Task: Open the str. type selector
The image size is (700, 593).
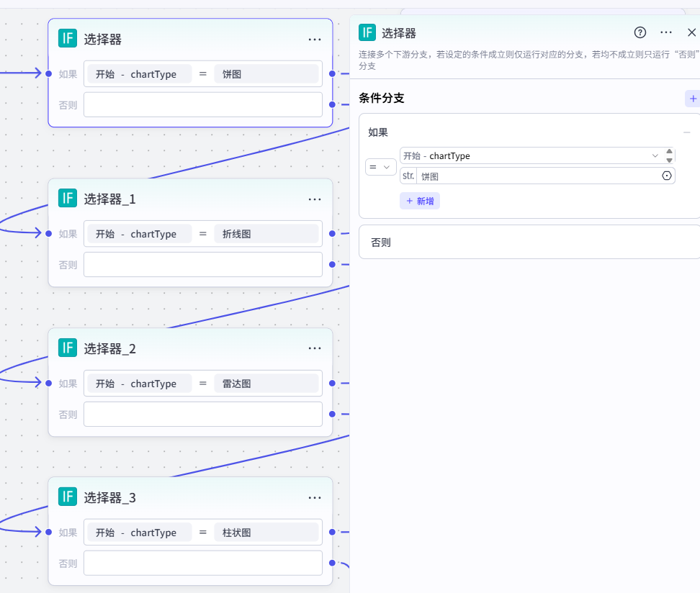Action: [x=408, y=176]
